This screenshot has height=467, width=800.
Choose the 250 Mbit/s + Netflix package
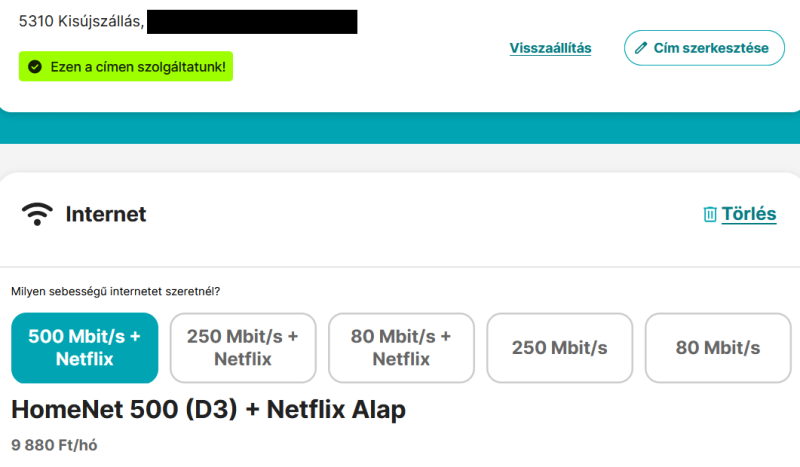(243, 348)
